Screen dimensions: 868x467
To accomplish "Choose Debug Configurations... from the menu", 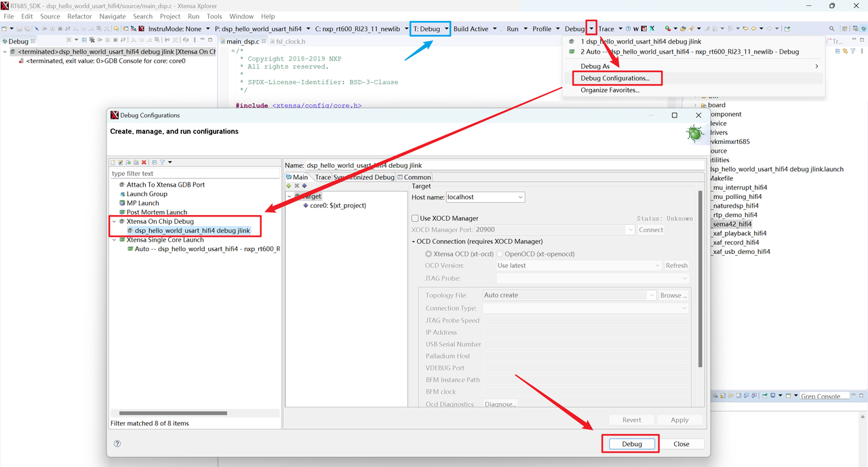I will (614, 78).
